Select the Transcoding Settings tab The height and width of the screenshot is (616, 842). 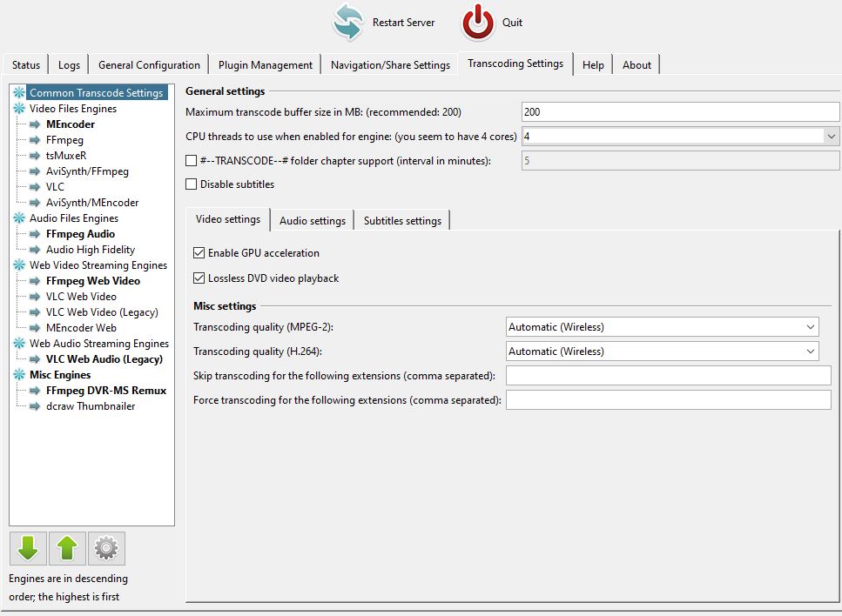tap(515, 64)
